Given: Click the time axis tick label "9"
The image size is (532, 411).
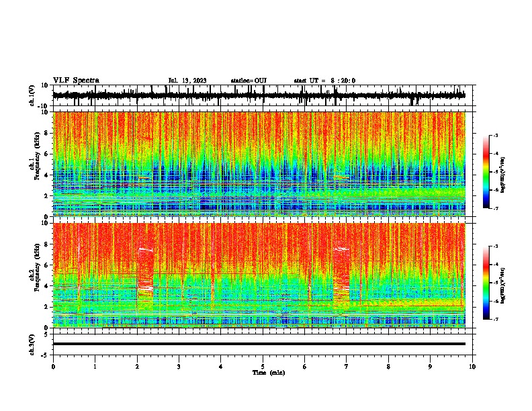Looking at the screenshot, I should 430,367.
